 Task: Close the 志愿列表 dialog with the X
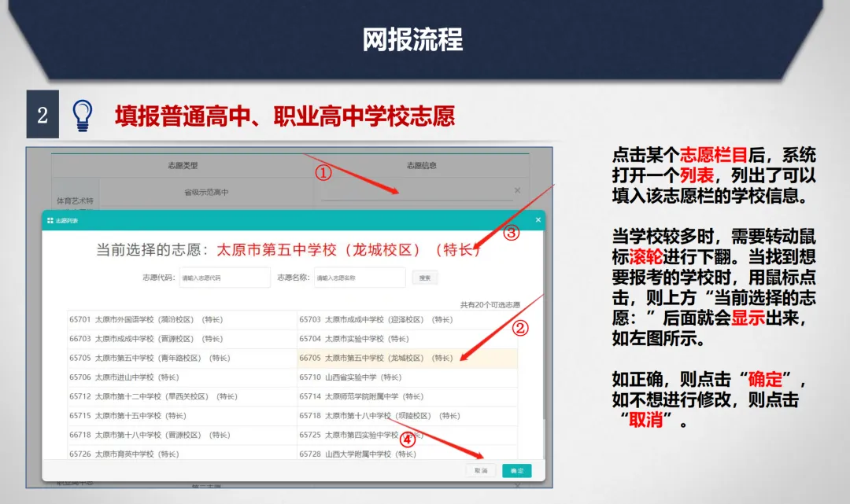[538, 220]
